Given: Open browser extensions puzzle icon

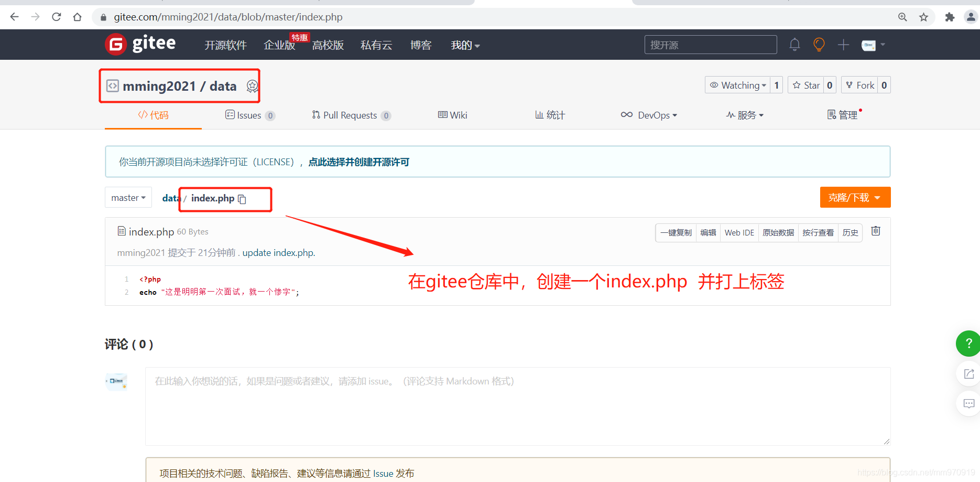Looking at the screenshot, I should pyautogui.click(x=950, y=17).
